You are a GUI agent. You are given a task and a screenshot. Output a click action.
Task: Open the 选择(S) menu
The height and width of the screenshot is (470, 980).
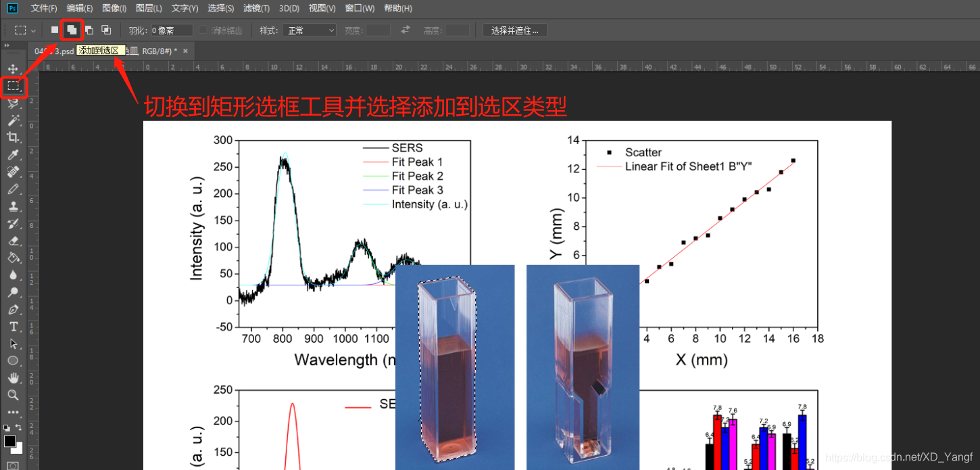point(220,8)
